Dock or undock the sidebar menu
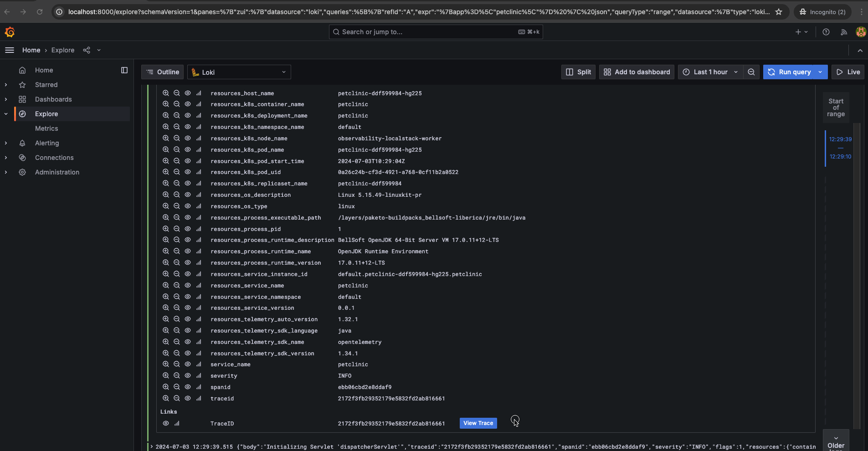Viewport: 868px width, 451px height. point(124,70)
